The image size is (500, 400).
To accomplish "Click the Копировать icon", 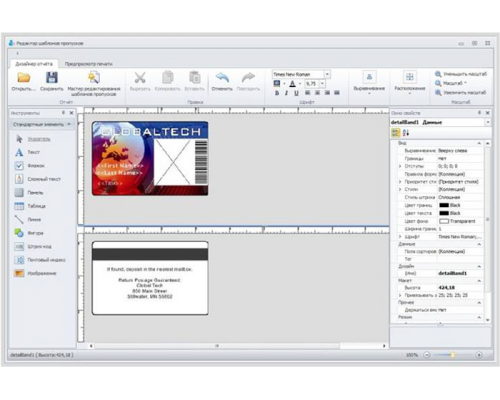I will tap(168, 78).
